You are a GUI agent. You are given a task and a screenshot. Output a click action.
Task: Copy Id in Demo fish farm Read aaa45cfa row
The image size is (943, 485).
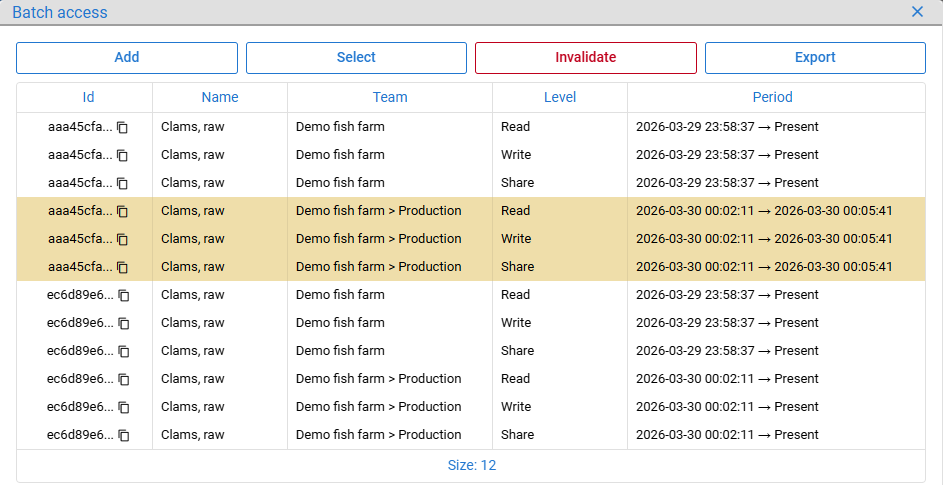[123, 127]
